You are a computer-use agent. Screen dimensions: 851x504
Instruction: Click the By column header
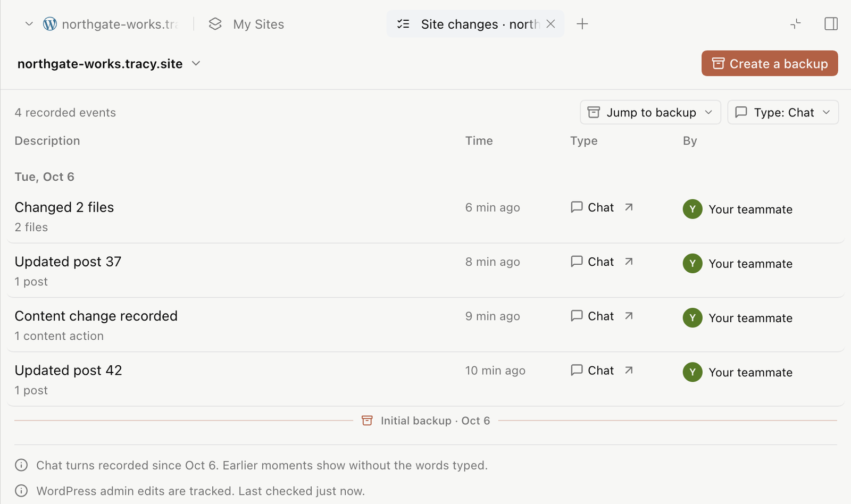[690, 141]
